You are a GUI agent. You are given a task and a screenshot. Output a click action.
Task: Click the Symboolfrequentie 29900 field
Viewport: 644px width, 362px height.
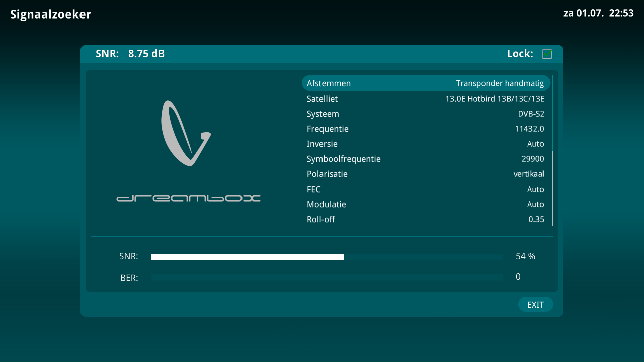533,159
